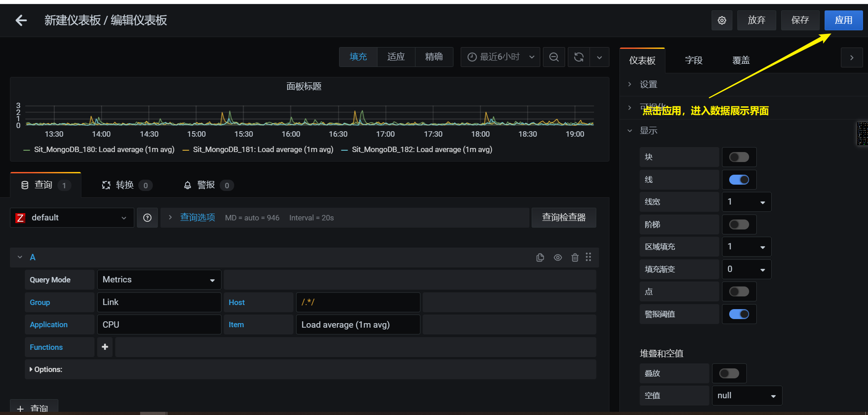Click the zoom out time range icon
The image size is (868, 415).
click(554, 57)
